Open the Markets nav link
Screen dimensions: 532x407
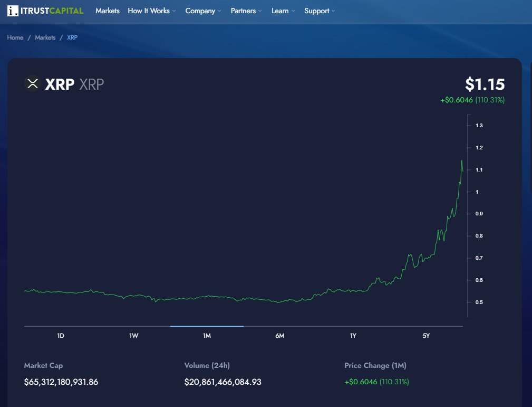point(108,11)
